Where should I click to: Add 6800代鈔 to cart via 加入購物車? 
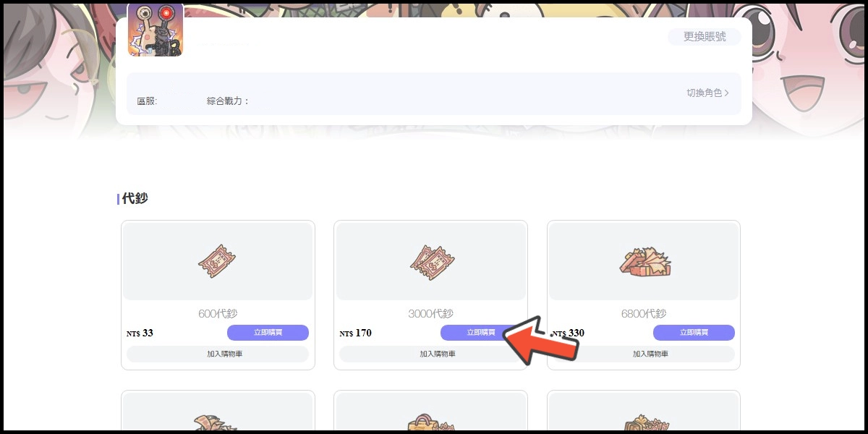[644, 354]
